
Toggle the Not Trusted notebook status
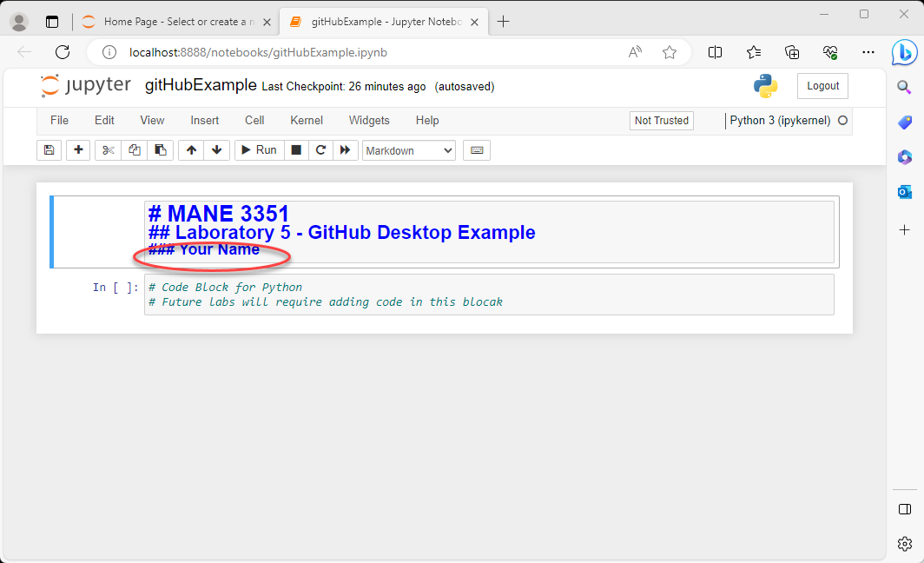coord(661,121)
